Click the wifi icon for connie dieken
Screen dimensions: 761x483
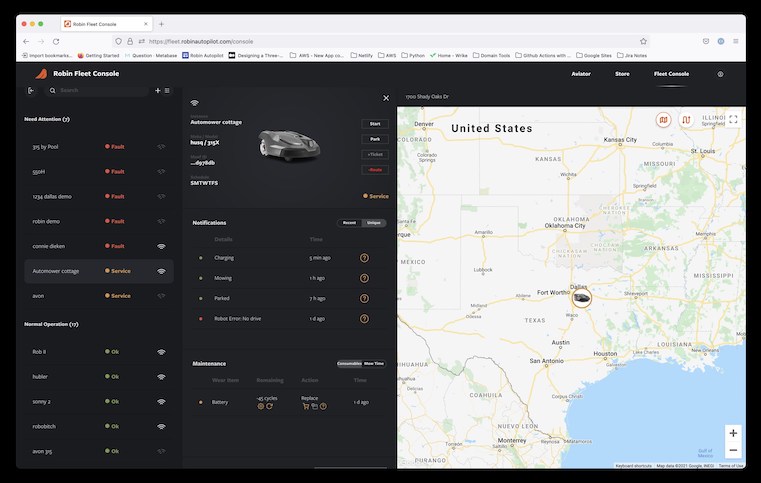(x=161, y=247)
